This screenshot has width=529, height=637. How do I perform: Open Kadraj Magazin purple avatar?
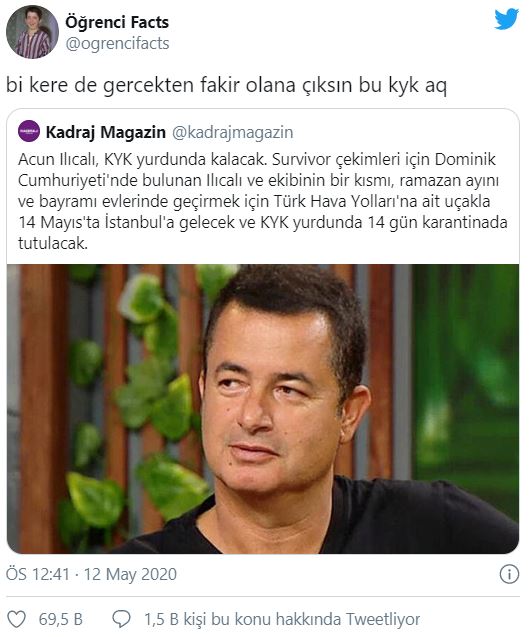click(29, 131)
